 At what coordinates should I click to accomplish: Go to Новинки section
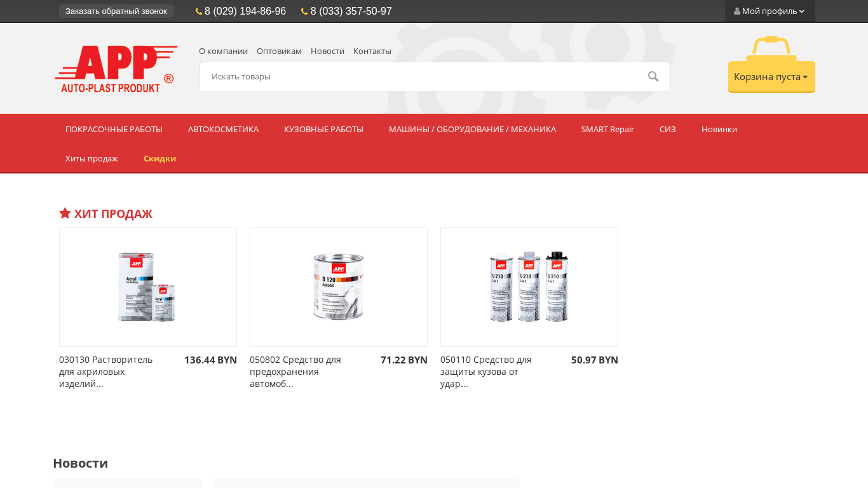point(719,129)
